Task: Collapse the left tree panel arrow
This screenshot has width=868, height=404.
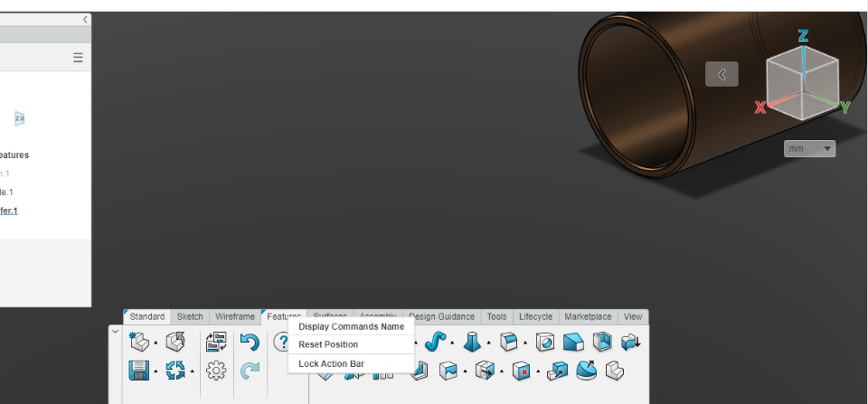Action: coord(85,19)
